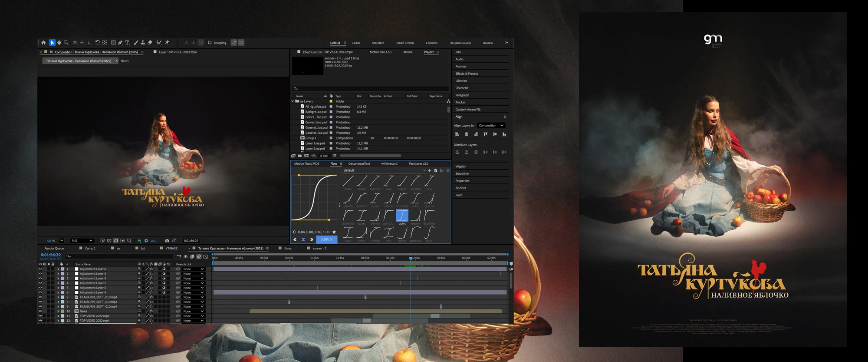Open the DecomposeText panel tab

coord(359,164)
